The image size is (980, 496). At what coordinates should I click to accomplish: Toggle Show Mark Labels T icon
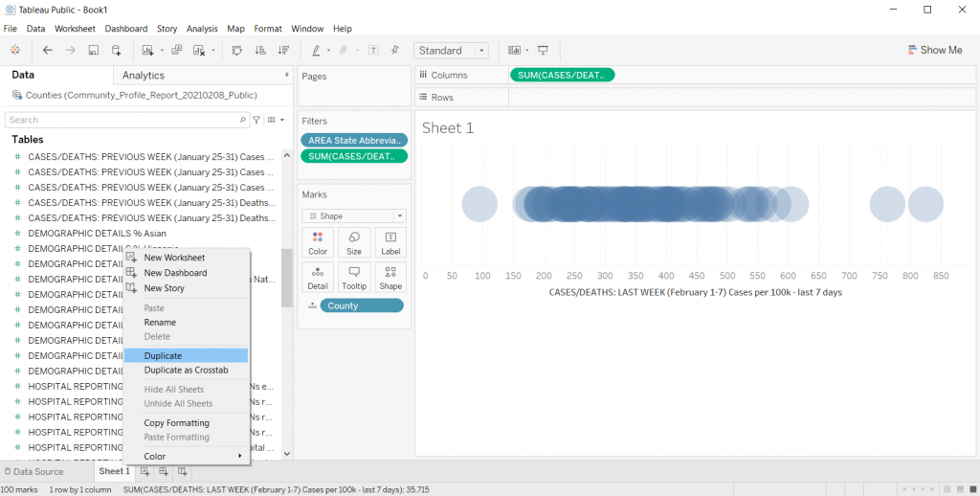(374, 50)
